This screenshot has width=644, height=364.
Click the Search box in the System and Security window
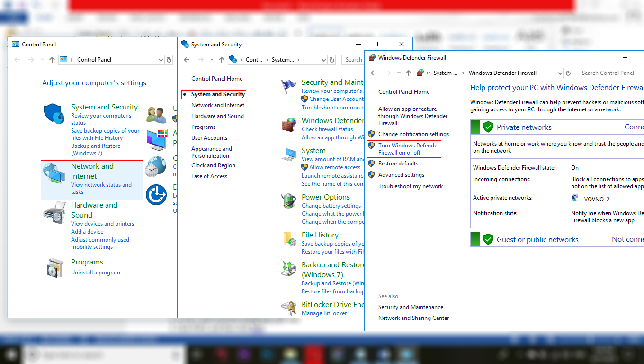click(x=353, y=60)
